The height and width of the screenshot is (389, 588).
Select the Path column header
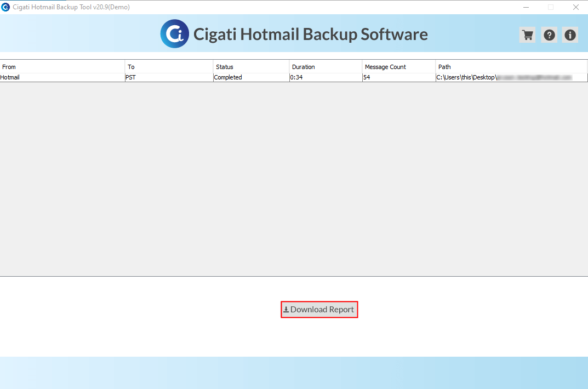(511, 67)
